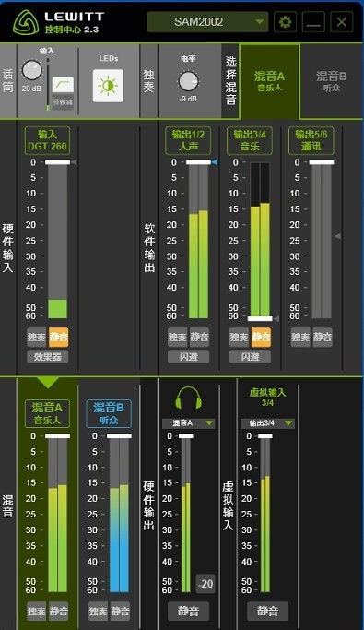
Task: Click the 输出5/6 通讯 fader handle
Action: (x=322, y=162)
